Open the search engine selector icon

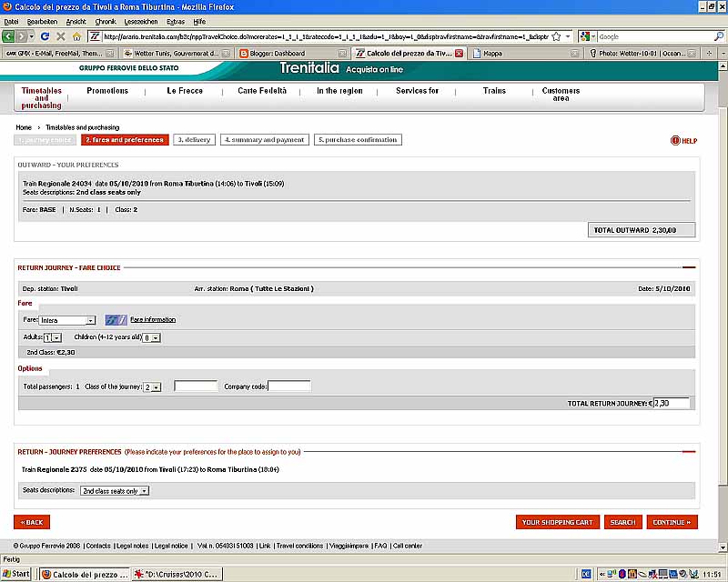pos(587,36)
